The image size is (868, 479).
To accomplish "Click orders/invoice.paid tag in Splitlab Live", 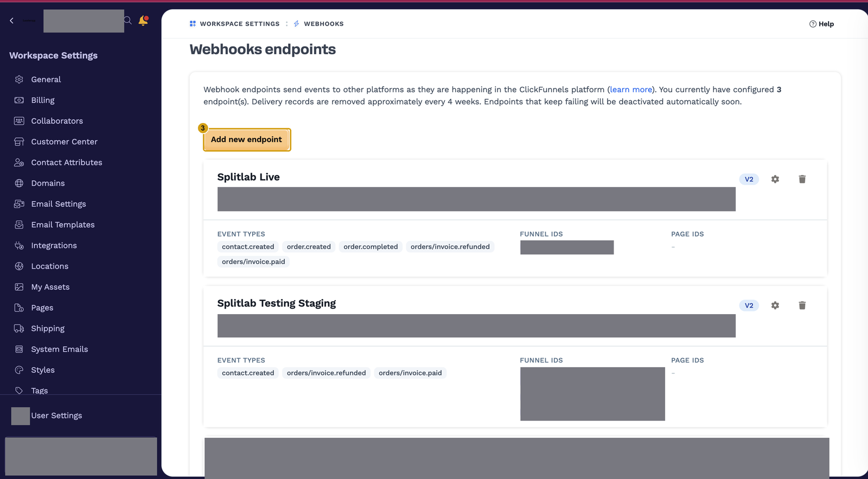I will (253, 262).
